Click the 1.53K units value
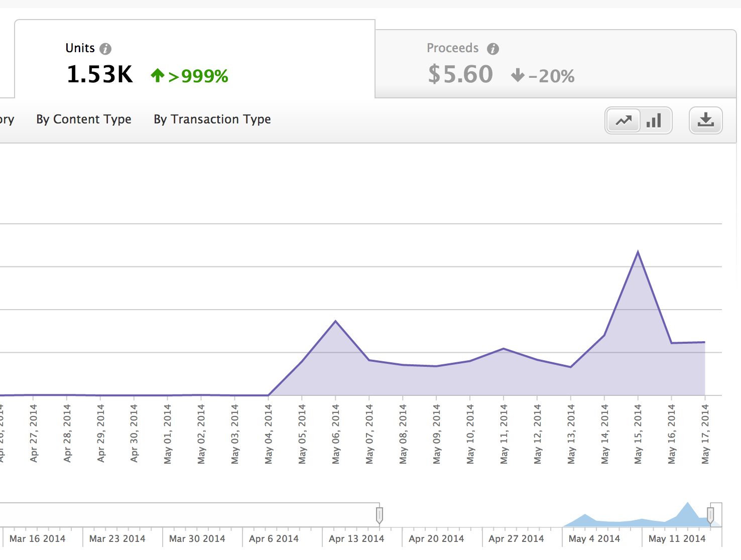The height and width of the screenshot is (560, 741). [100, 75]
